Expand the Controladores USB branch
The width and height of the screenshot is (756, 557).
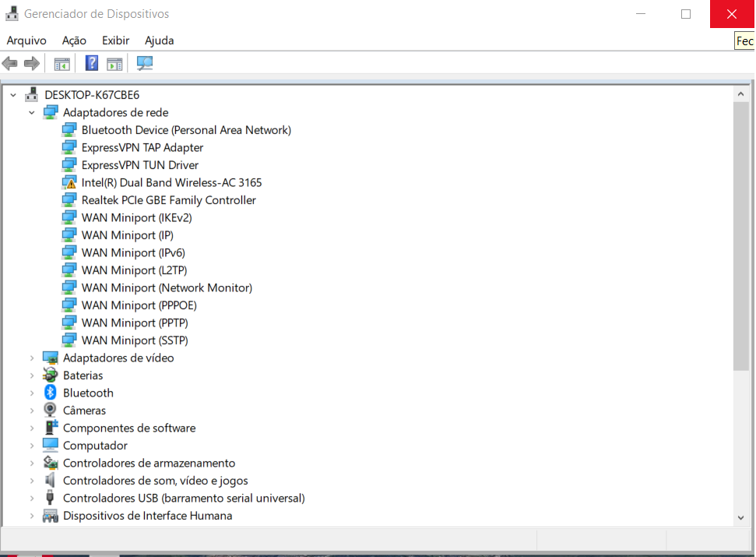click(32, 498)
